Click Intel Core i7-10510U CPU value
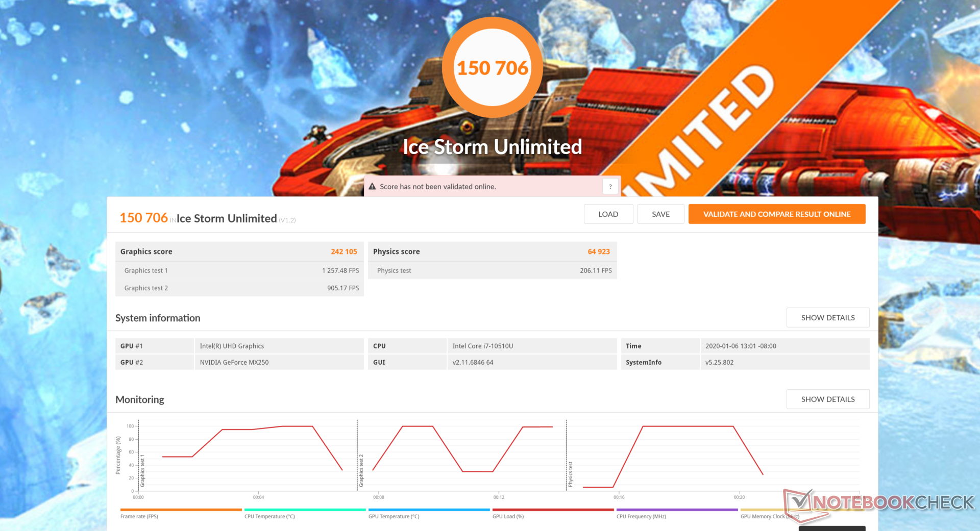 [x=483, y=346]
